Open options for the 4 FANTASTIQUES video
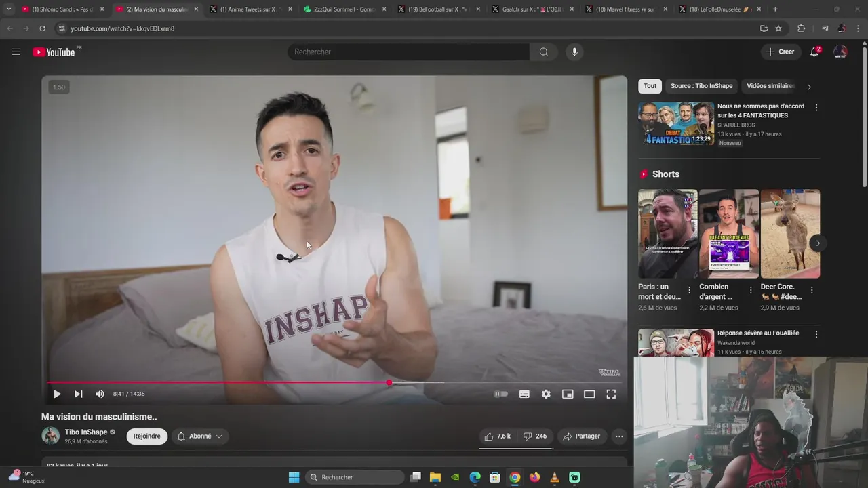Screen dimensions: 868x488 816,108
